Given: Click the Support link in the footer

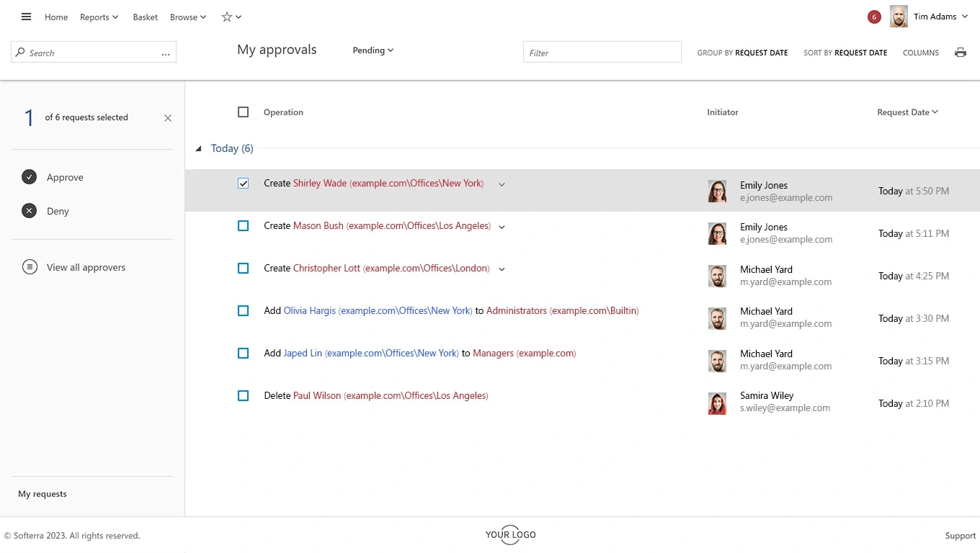Looking at the screenshot, I should 960,536.
